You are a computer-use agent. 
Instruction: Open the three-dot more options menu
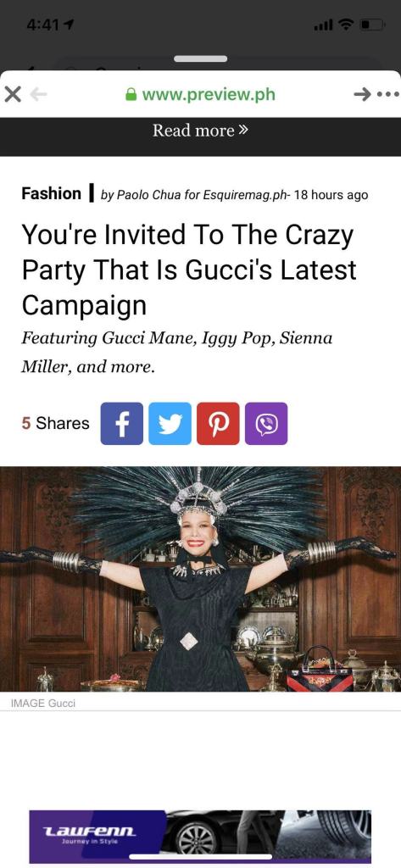coord(387,95)
